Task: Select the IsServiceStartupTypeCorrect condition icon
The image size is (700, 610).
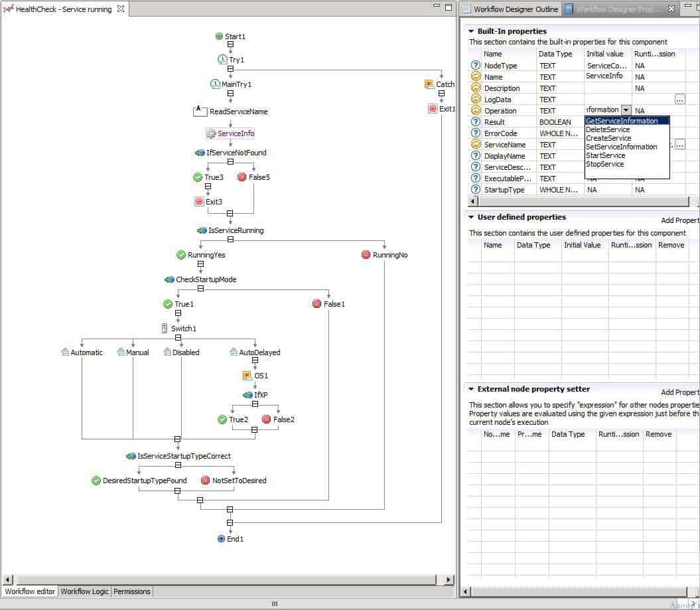Action: [x=131, y=456]
